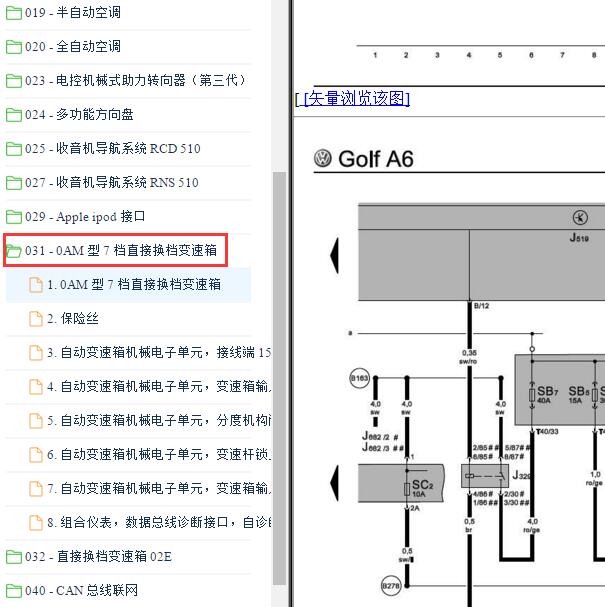Click the lower black arrow near SC2

click(334, 483)
